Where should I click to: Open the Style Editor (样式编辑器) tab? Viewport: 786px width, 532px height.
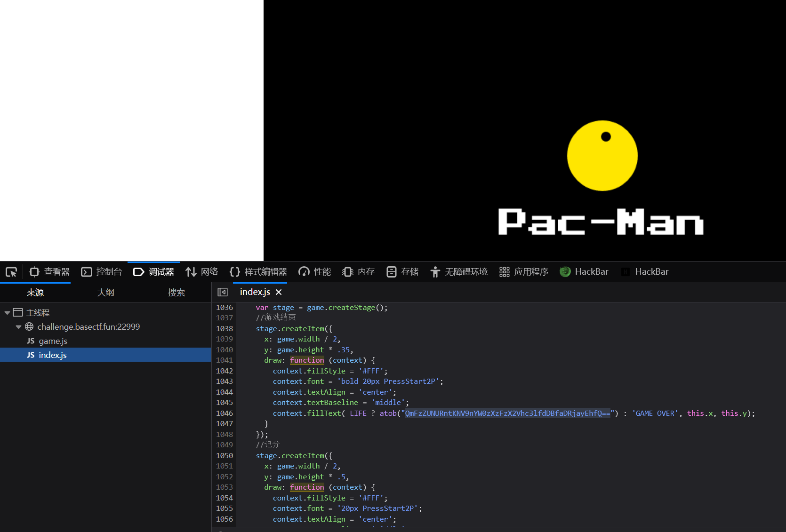tap(258, 272)
